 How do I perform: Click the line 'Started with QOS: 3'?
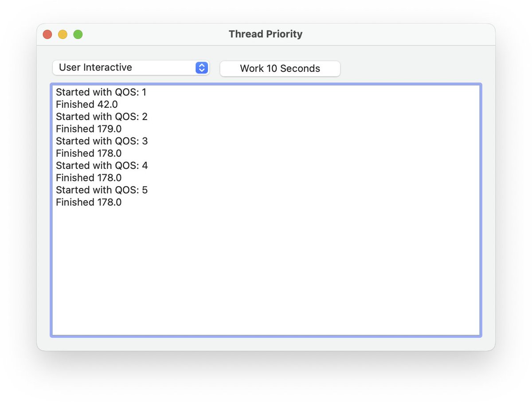102,141
